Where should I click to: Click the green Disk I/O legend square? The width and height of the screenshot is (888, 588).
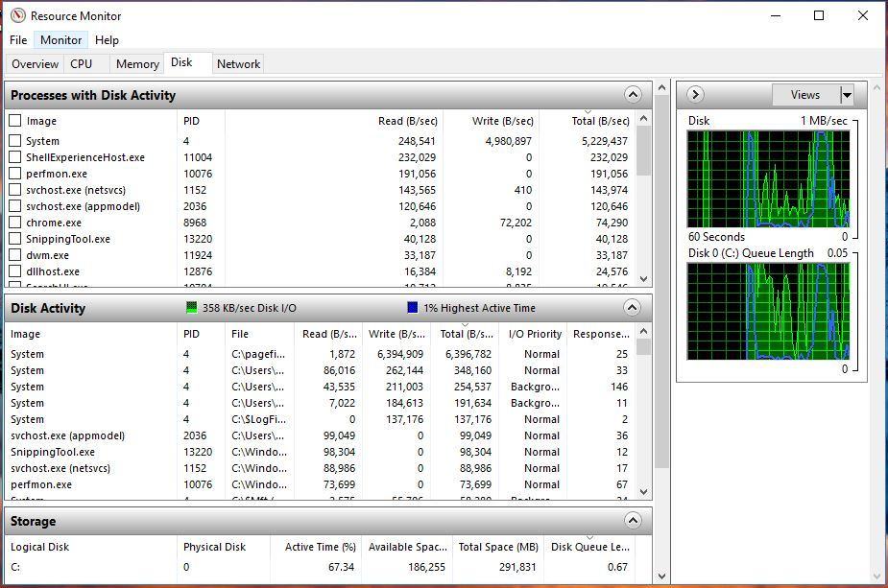tap(191, 307)
